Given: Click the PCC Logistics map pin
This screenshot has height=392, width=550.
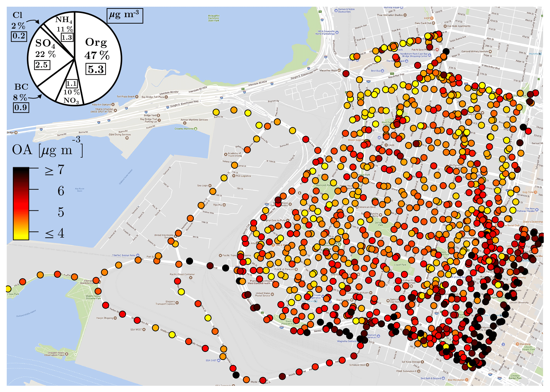Looking at the screenshot, I should [x=234, y=176].
